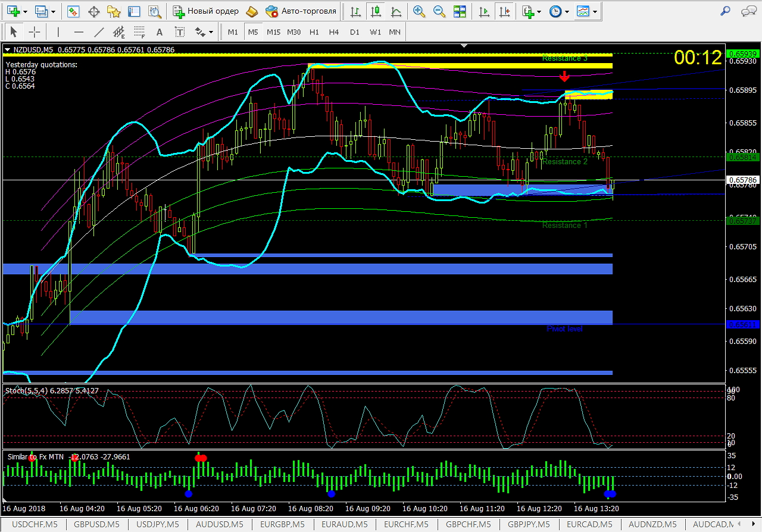Zoom in on the chart
Screen dimensions: 762x532
419,11
